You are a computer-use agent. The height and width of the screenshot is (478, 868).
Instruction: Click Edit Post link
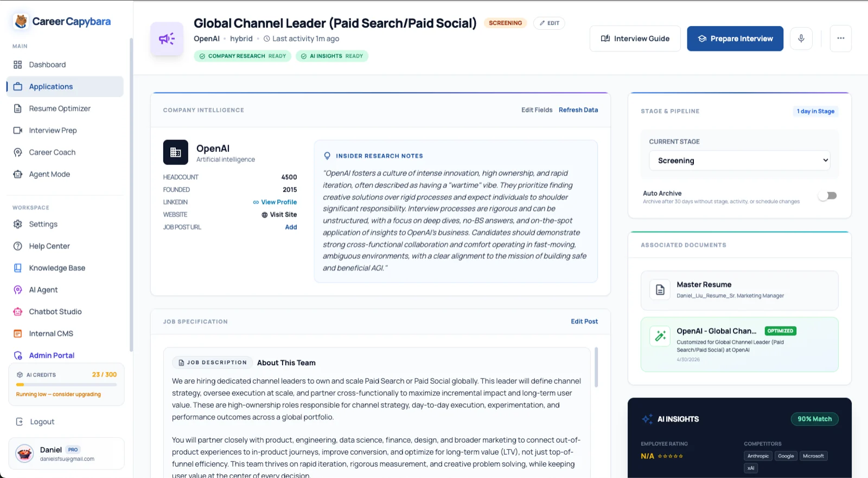(584, 322)
